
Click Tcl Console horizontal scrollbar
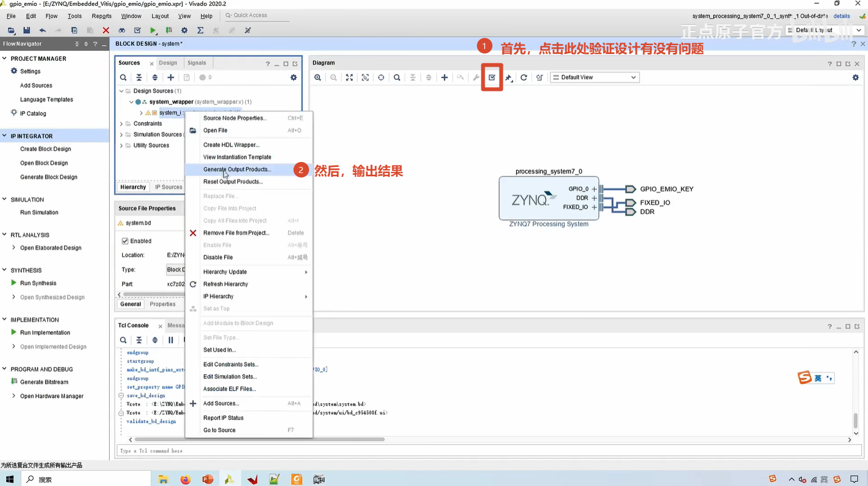coord(259,440)
